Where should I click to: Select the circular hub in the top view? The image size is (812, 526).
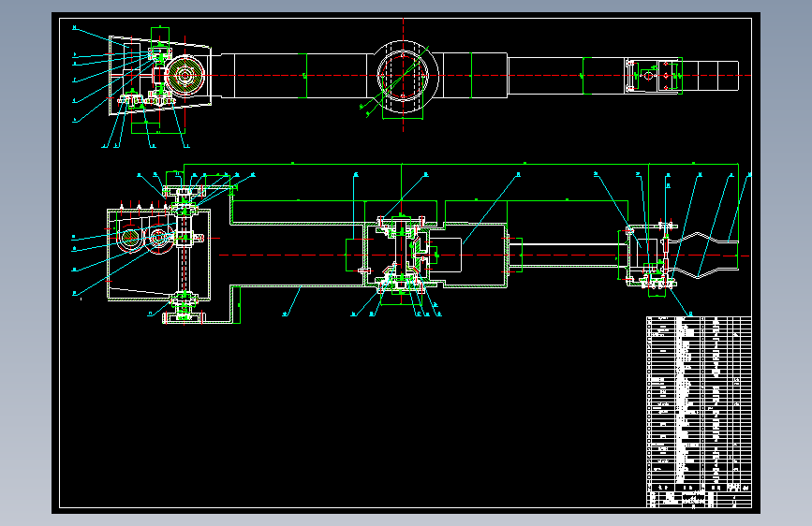404,76
